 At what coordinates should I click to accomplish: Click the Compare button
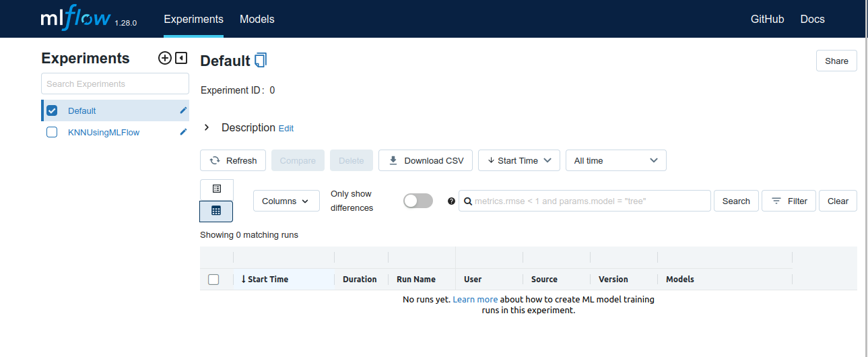click(298, 160)
